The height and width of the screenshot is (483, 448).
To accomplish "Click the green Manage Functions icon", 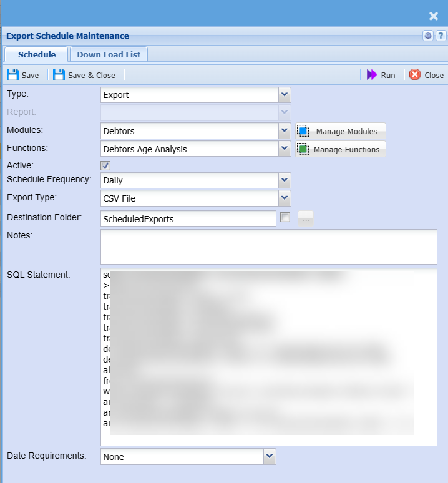I will pyautogui.click(x=303, y=149).
